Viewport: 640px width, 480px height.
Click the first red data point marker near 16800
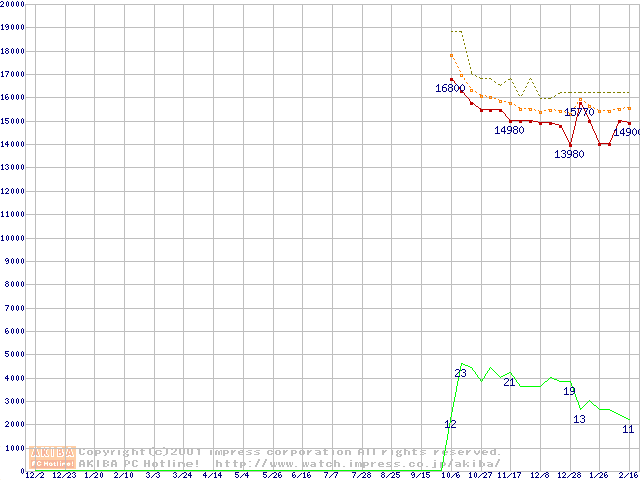(x=452, y=79)
